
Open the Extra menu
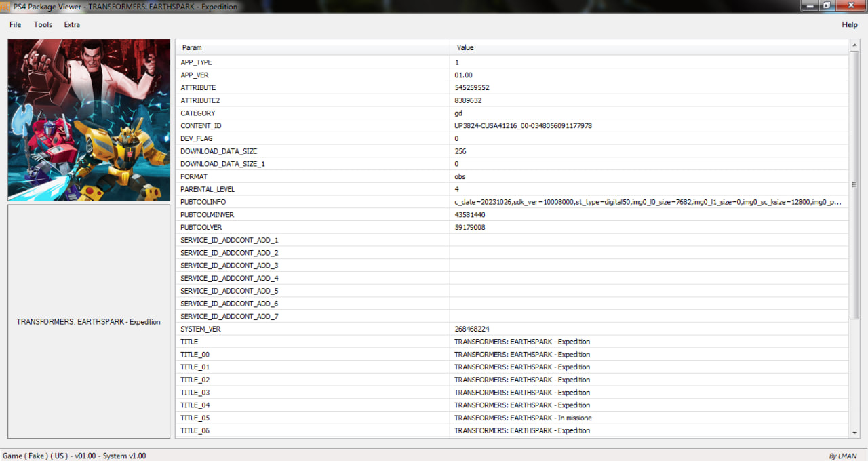[72, 24]
